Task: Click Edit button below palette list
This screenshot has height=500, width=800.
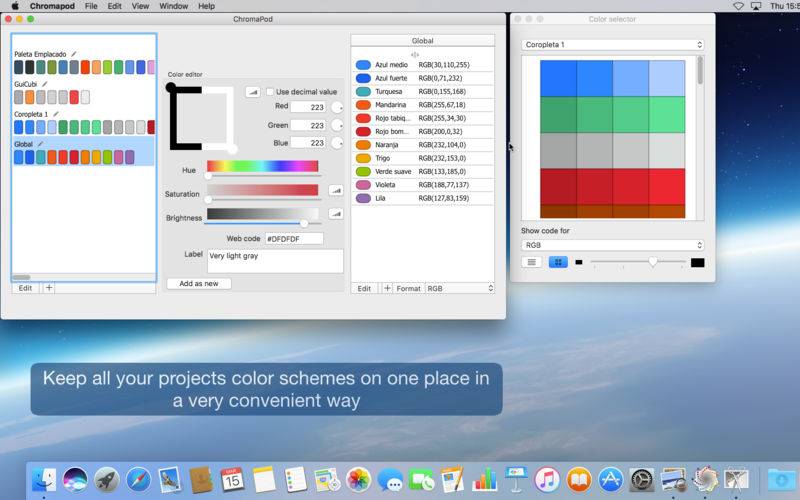Action: [25, 288]
